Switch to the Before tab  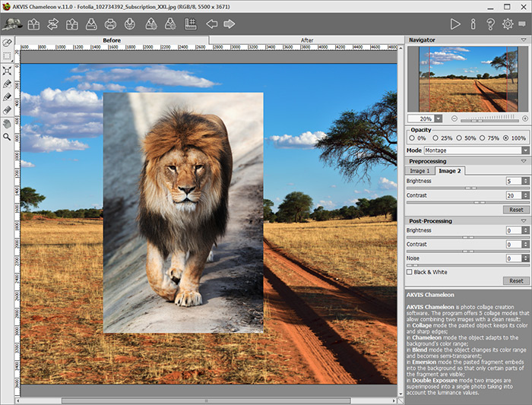pyautogui.click(x=112, y=40)
